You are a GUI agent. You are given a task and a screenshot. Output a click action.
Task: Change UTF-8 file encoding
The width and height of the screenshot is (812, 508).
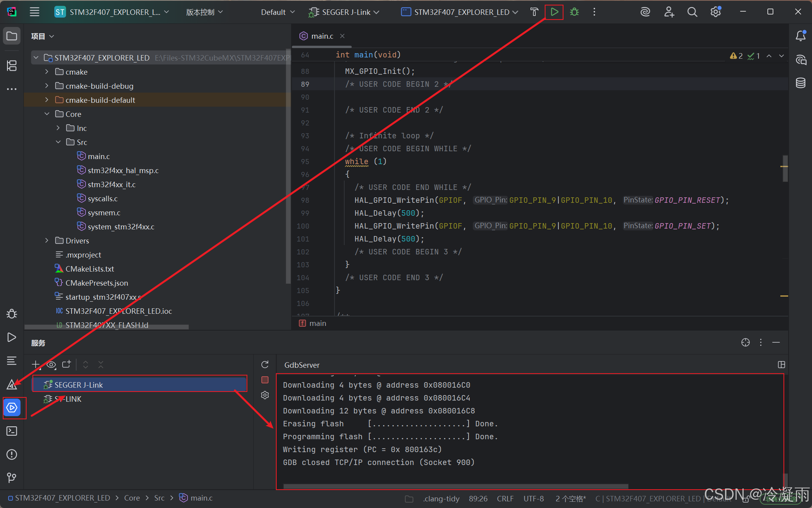(533, 499)
